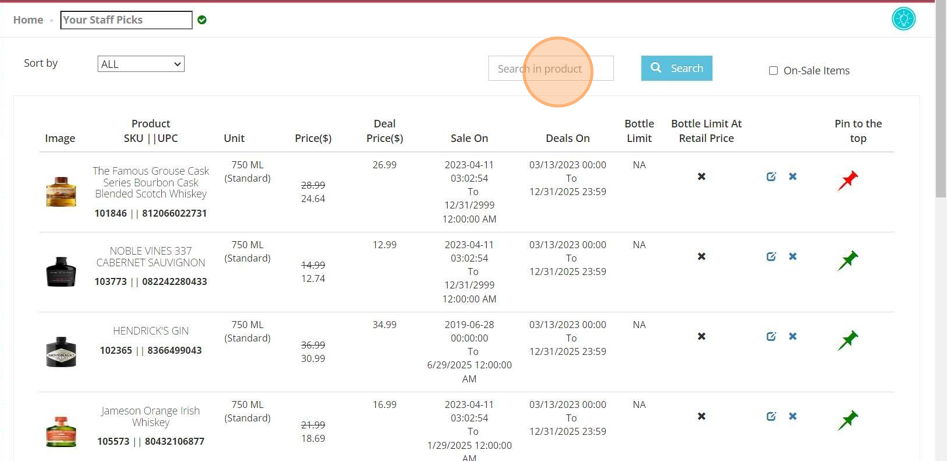Edit the Jameson Orange Irish Whiskey row
Screen dimensions: 947x461
(x=771, y=416)
